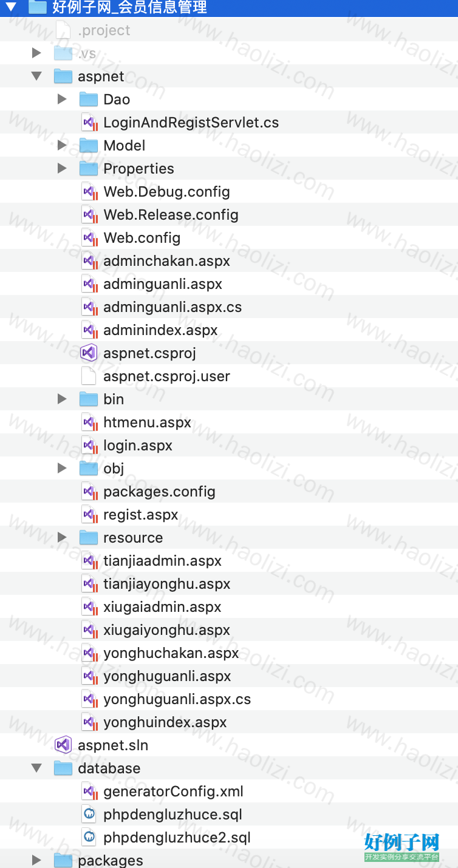Select the aspnet.sln file name

(113, 745)
